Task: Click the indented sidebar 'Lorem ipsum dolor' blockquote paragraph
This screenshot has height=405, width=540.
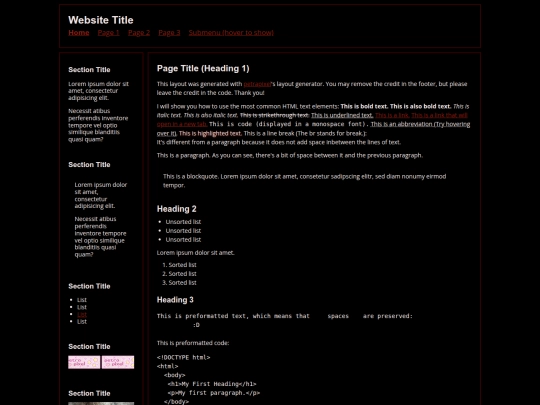Action: [x=101, y=196]
